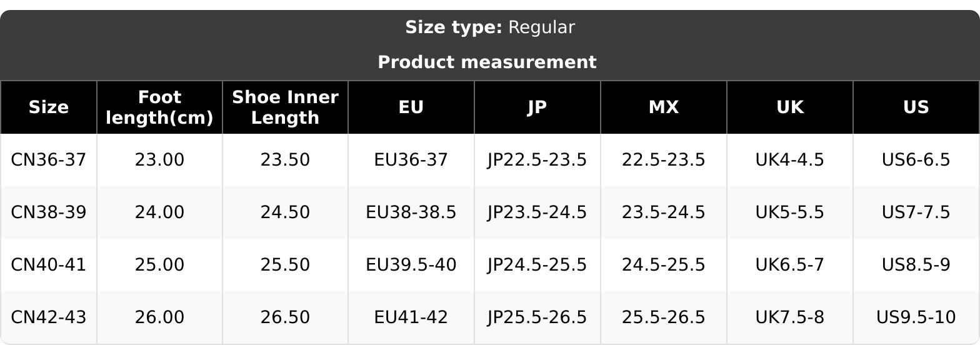Click the US column header

916,107
